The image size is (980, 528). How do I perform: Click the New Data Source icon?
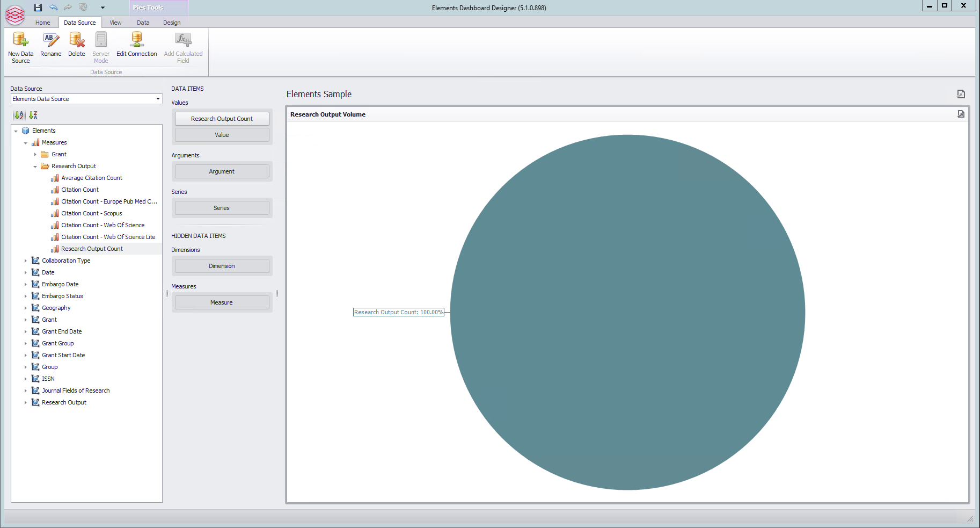[20, 40]
